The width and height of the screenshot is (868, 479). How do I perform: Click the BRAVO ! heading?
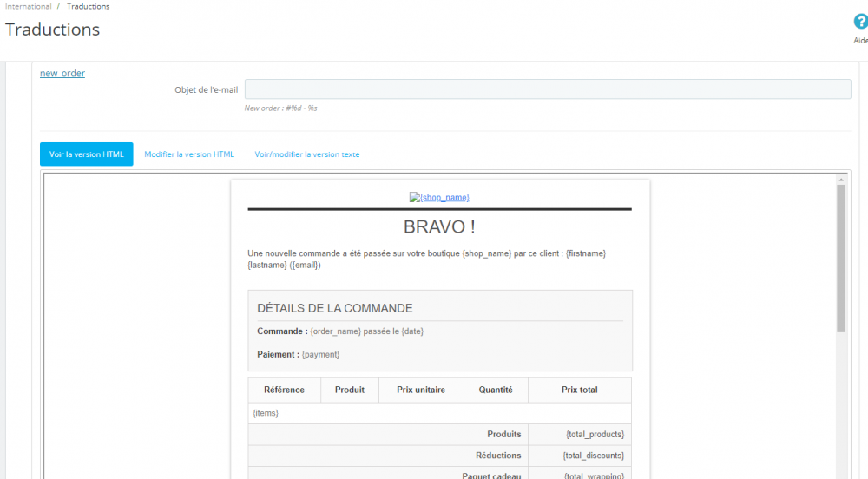(439, 226)
